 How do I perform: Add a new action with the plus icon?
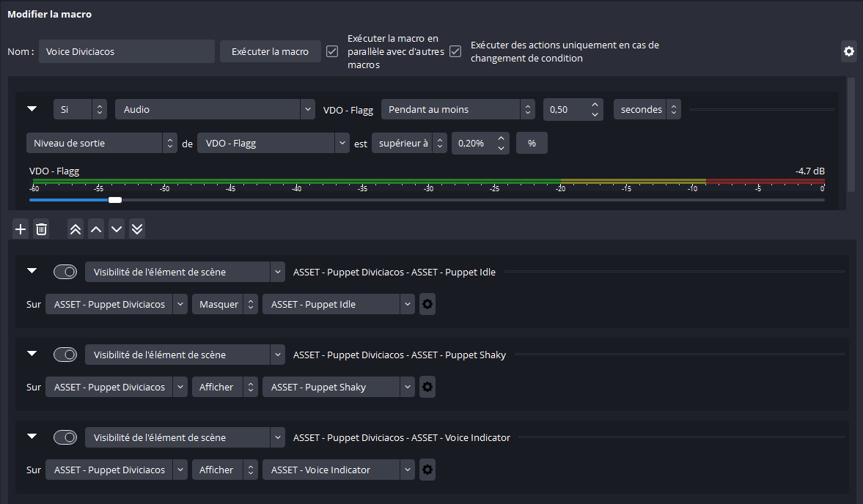click(x=20, y=229)
